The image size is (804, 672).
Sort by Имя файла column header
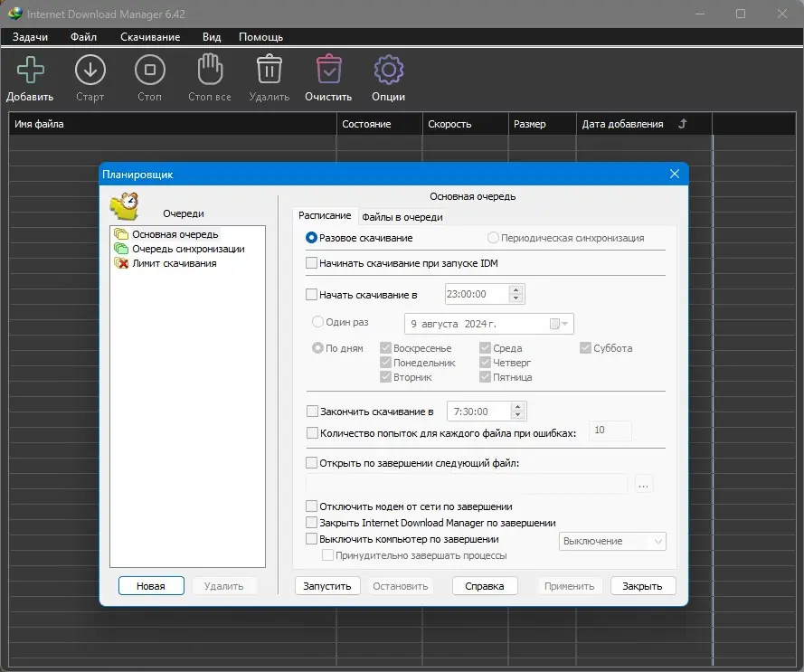[x=172, y=124]
